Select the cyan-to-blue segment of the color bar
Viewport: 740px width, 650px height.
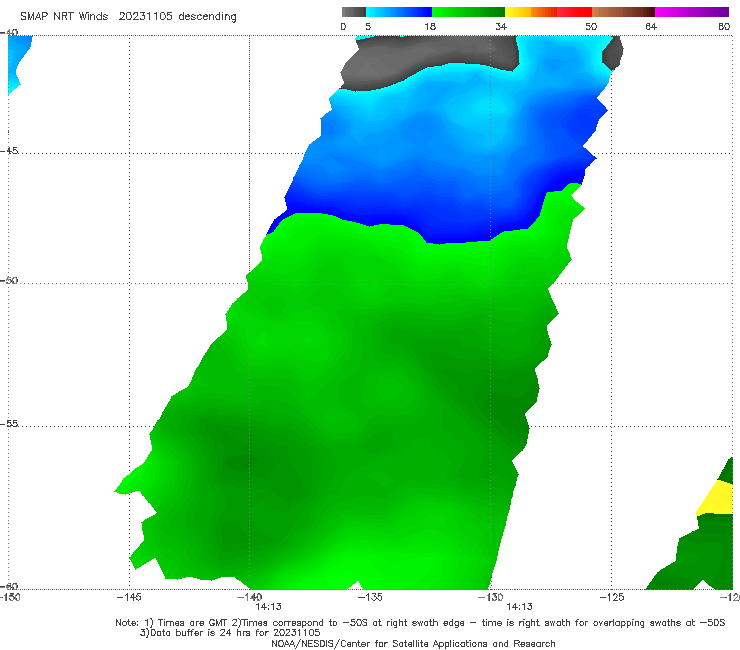click(x=399, y=12)
